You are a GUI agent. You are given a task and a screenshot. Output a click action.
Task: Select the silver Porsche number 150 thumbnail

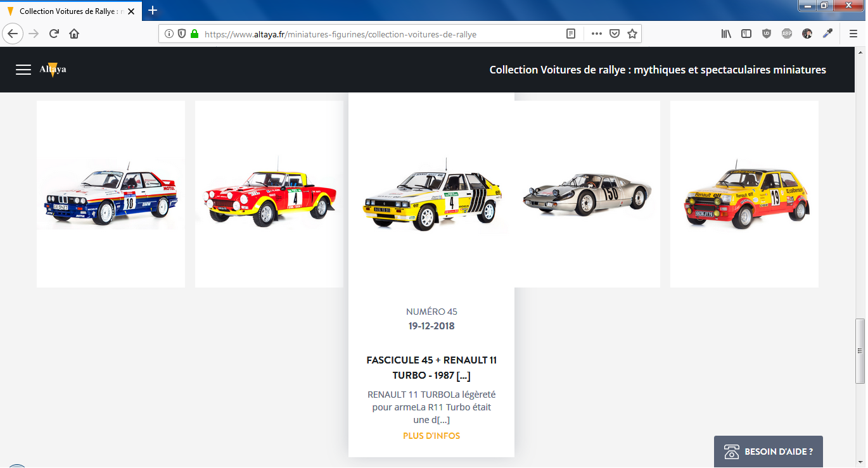(587, 194)
